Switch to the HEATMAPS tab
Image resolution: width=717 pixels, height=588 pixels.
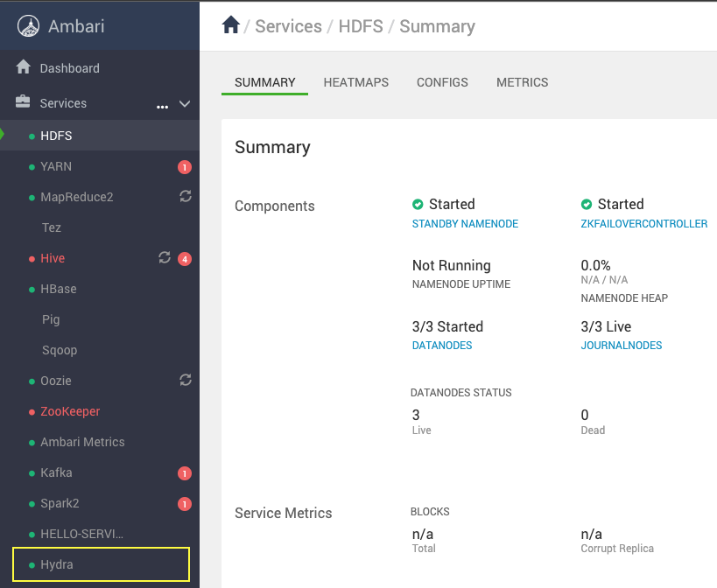pos(356,82)
